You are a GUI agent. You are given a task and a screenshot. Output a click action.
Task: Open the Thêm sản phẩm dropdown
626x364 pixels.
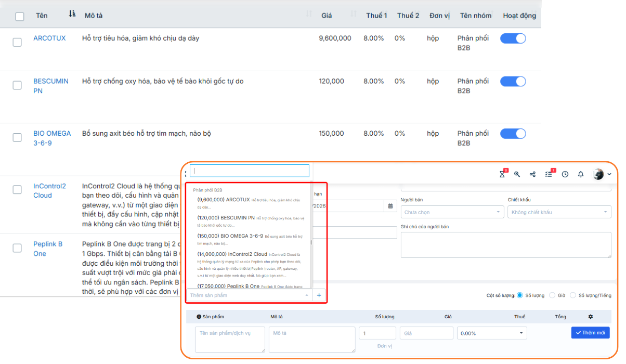point(250,295)
